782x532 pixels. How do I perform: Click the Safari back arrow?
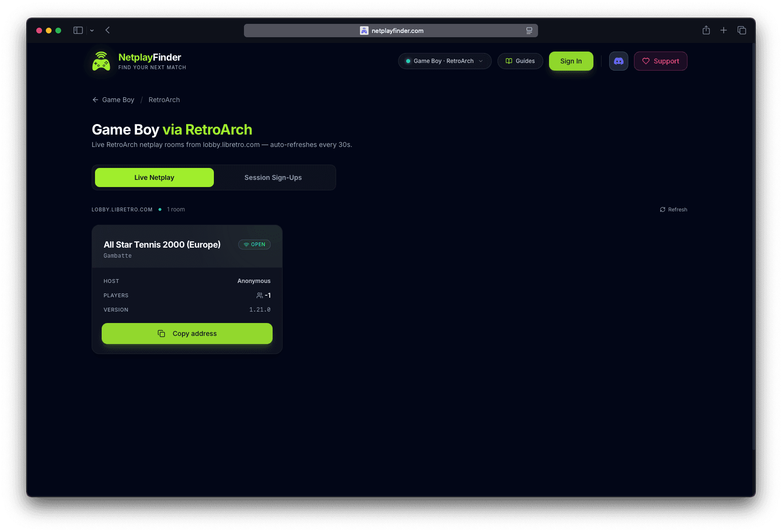click(107, 30)
